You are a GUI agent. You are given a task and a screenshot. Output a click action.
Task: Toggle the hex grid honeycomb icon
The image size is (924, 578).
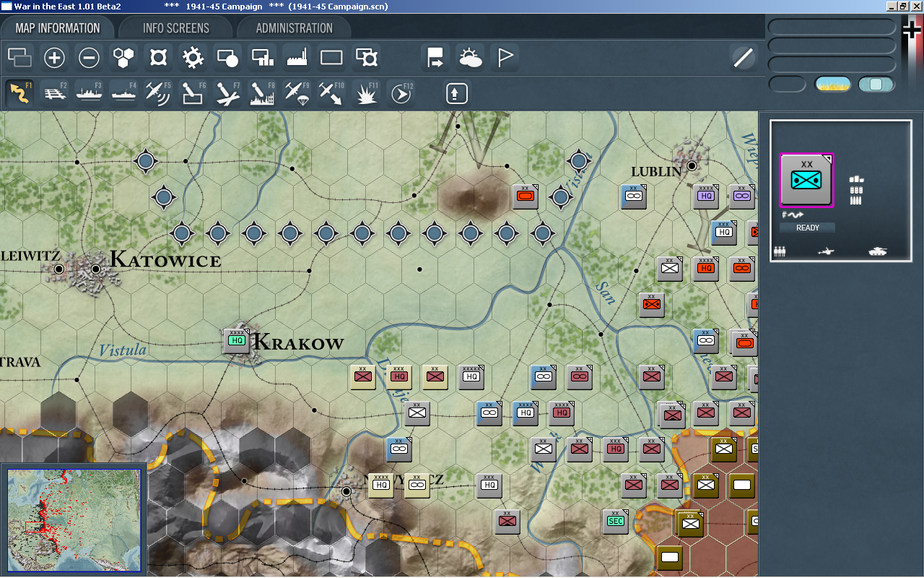pos(124,57)
